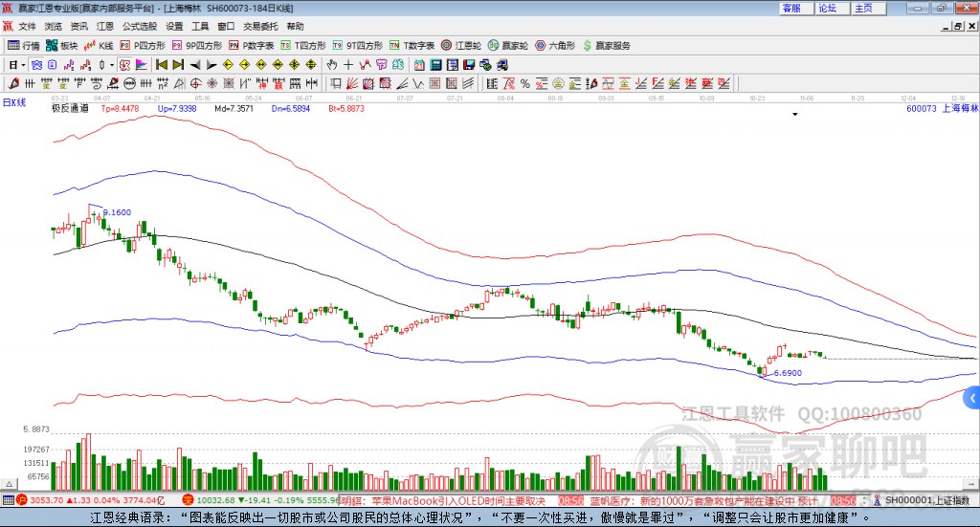Click the blue circular side-panel arrow button
Image resolution: width=980 pixels, height=527 pixels.
[972, 398]
